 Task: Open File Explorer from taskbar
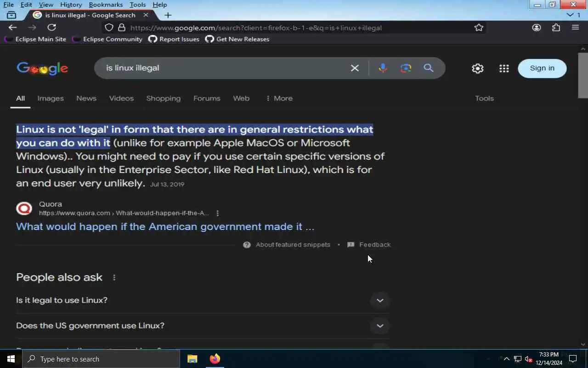coord(192,359)
